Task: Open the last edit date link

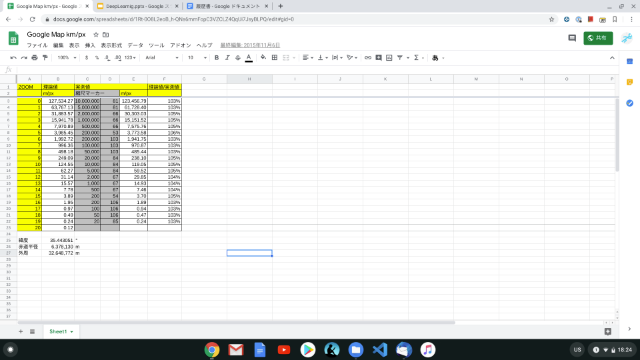Action: [250, 45]
